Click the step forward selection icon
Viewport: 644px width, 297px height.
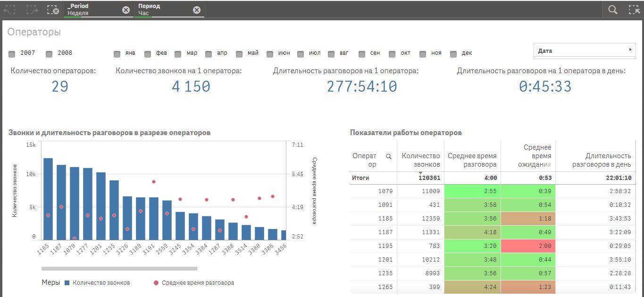(32, 9)
